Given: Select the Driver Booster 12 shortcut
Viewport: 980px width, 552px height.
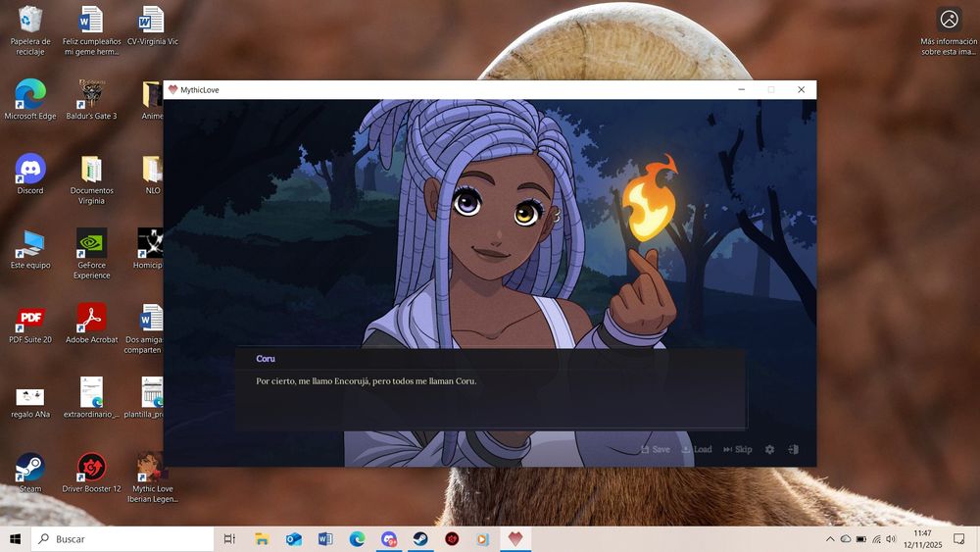Looking at the screenshot, I should click(91, 473).
